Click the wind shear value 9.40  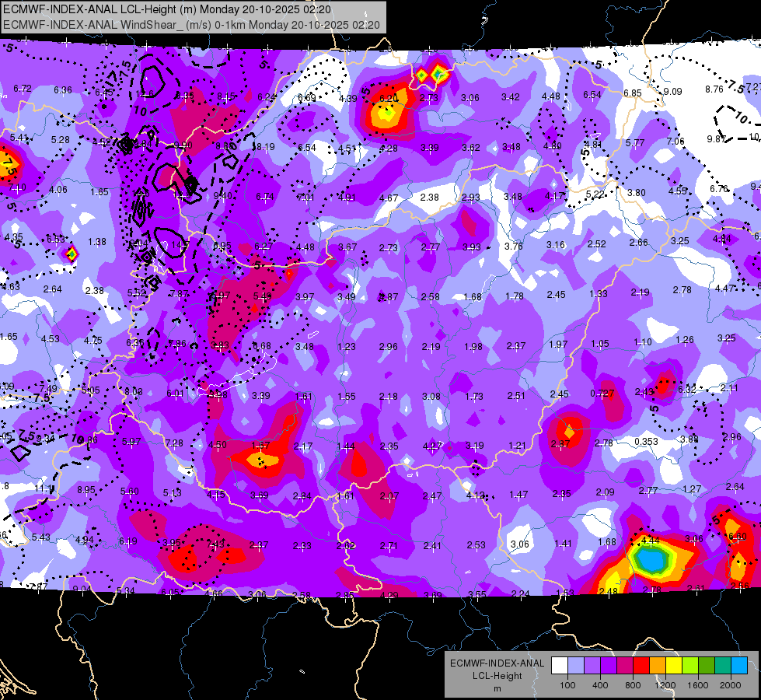(222, 196)
